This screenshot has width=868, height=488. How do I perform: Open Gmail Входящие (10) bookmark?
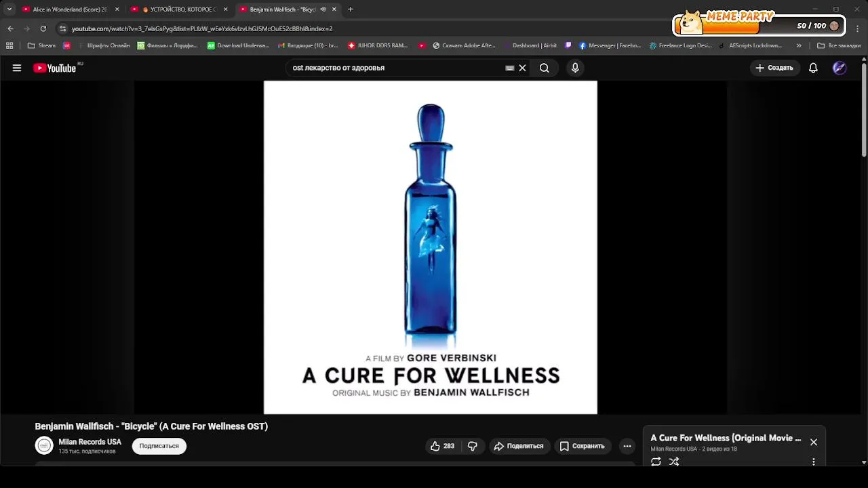pos(308,45)
